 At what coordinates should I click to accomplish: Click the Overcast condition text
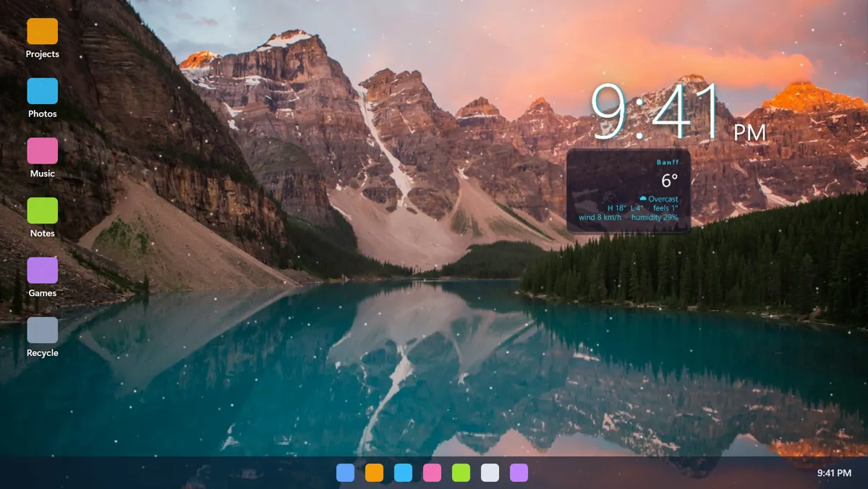click(x=659, y=199)
